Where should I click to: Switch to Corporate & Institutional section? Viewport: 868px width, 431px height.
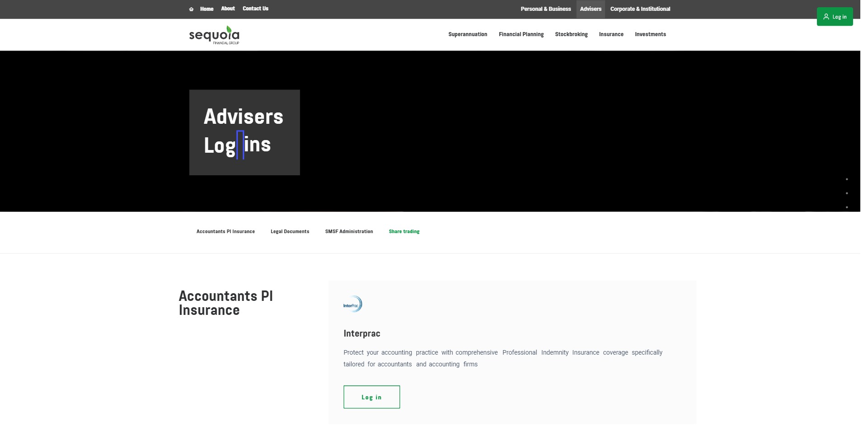(640, 9)
